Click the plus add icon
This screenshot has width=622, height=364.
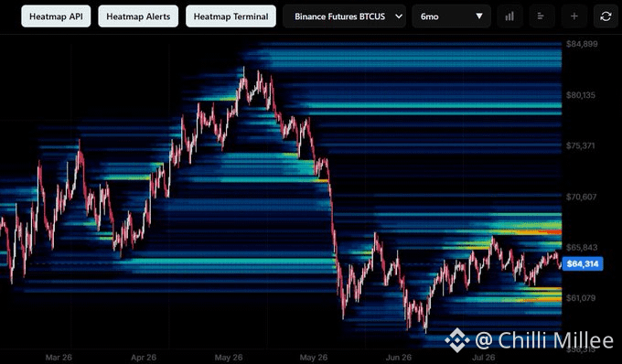point(574,16)
